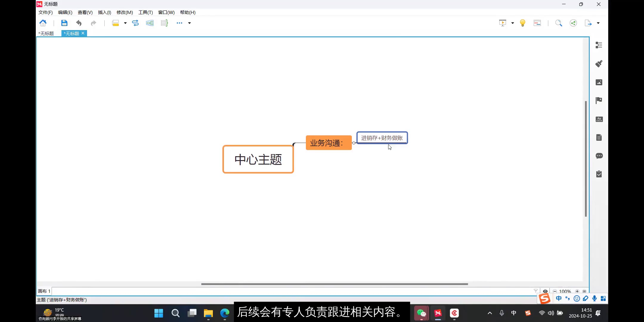Save the current mind map
The height and width of the screenshot is (322, 644).
tap(64, 23)
